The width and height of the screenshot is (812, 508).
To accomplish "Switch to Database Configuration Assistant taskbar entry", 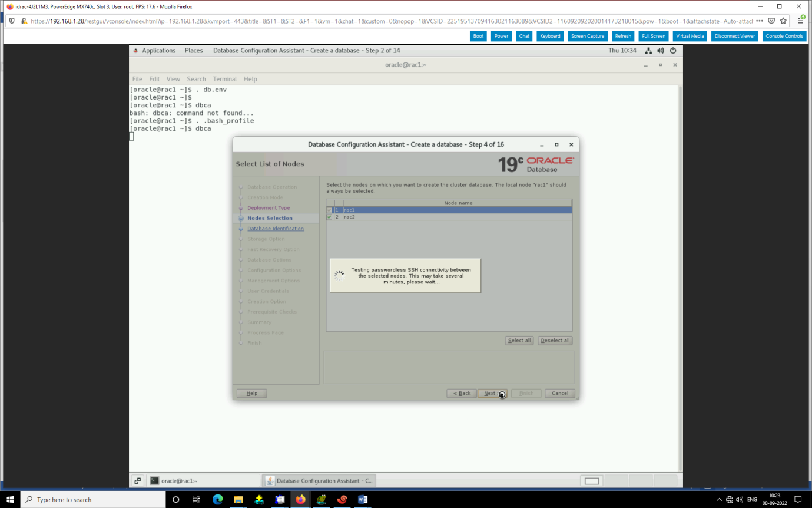I will click(x=319, y=481).
